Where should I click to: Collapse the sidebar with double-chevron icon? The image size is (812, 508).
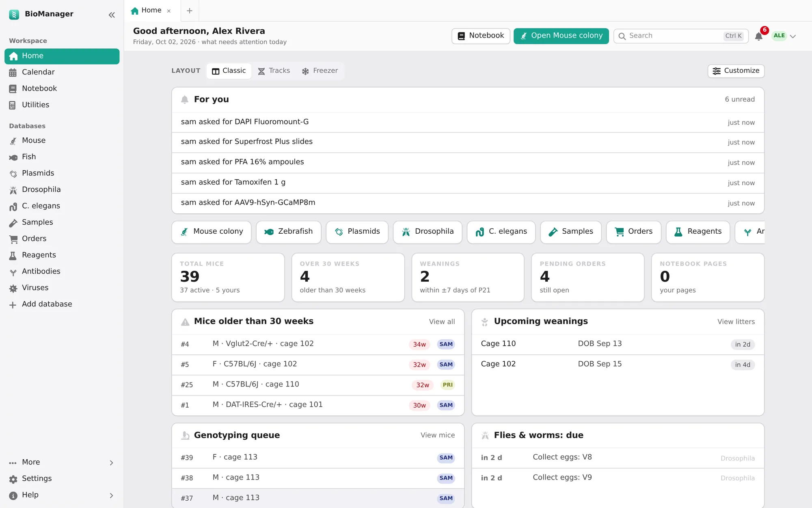[x=112, y=15]
